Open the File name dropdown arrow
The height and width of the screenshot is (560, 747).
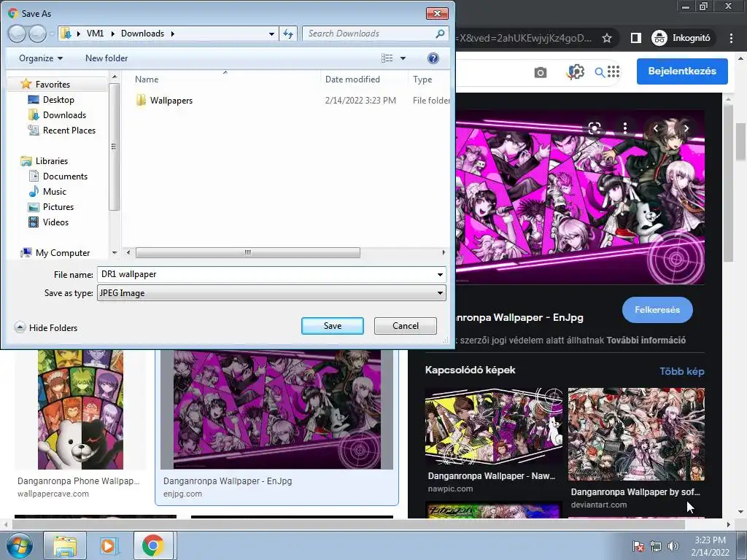[x=440, y=274]
